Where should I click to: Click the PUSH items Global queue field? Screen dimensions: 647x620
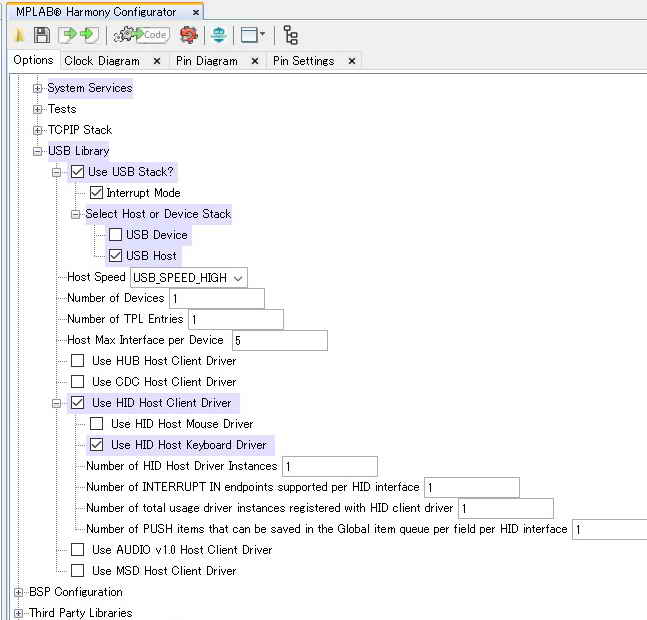point(609,530)
